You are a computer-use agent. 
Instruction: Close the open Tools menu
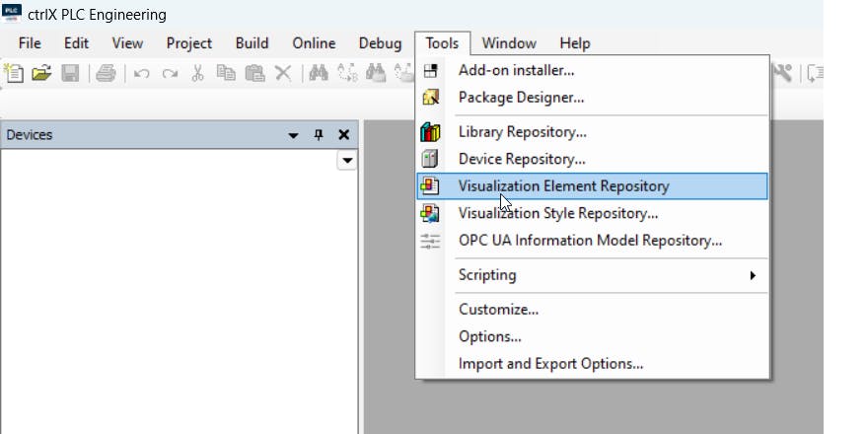tap(442, 43)
